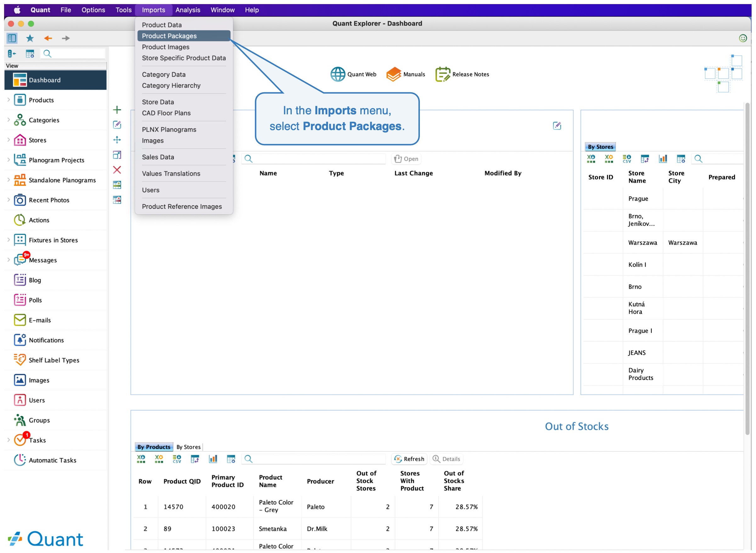Image resolution: width=756 pixels, height=553 pixels.
Task: Click the smiley feedback icon
Action: pos(742,38)
